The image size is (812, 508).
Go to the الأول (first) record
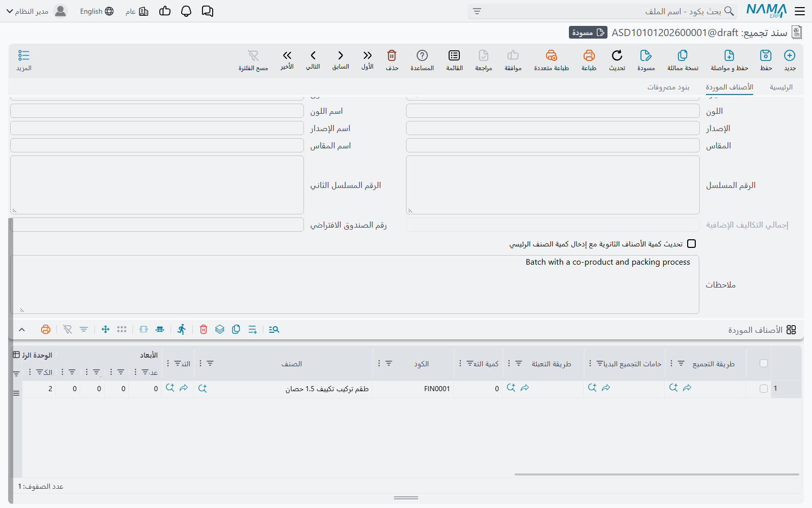[x=367, y=55]
